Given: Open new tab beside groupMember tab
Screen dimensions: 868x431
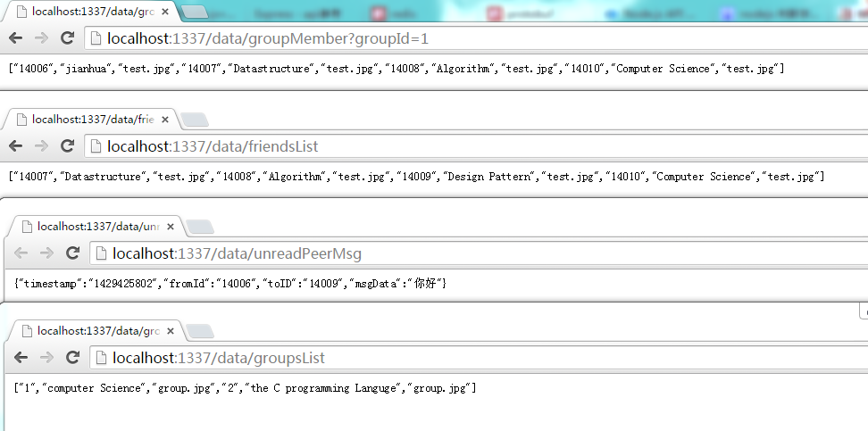Looking at the screenshot, I should (x=196, y=12).
